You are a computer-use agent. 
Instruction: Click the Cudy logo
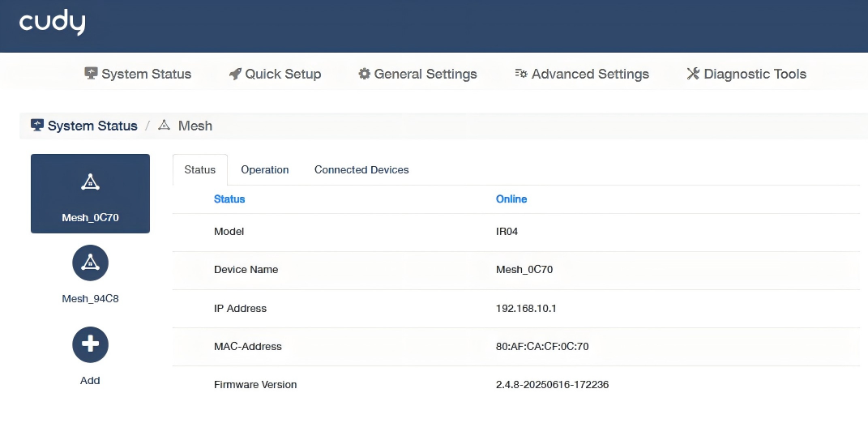52,24
